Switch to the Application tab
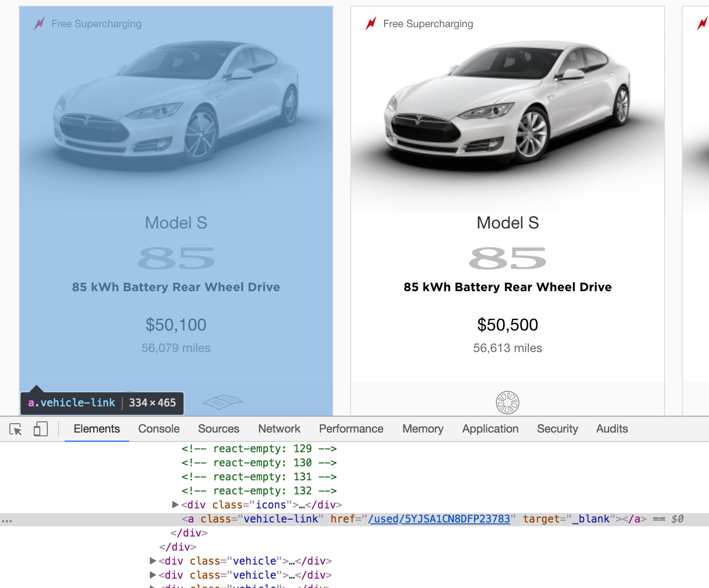 point(490,429)
